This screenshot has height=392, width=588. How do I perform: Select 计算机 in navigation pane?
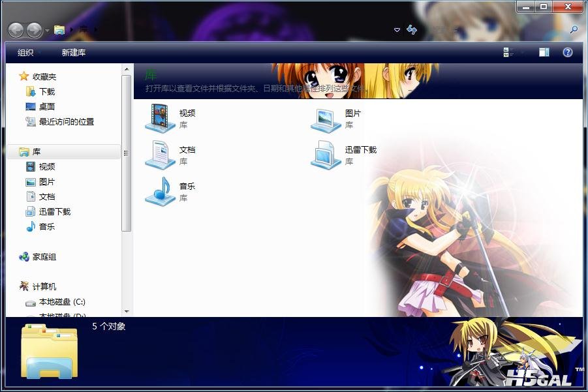pos(44,287)
